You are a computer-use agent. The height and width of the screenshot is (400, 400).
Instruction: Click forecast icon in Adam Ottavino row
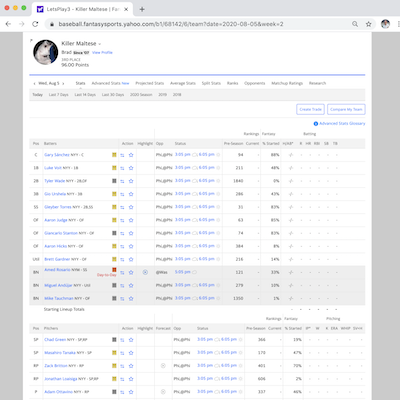coord(163,392)
